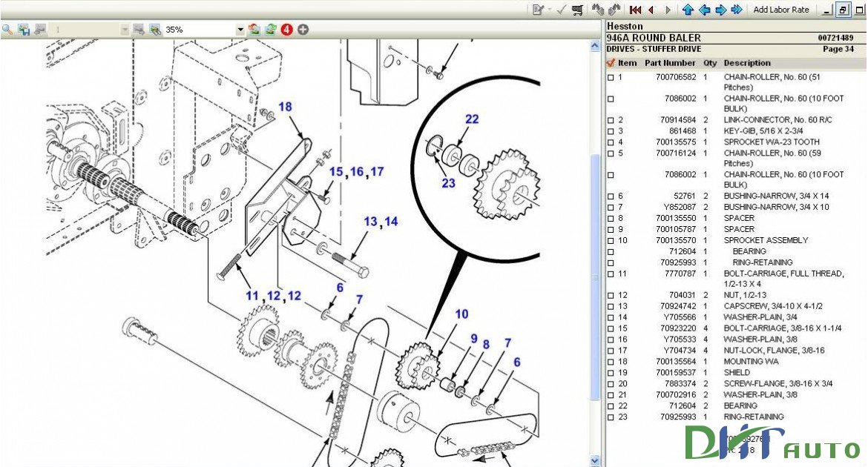Screen dimensions: 868x467
Task: Check the box for item 10 SPROCKET ASSEMBLY
Action: pyautogui.click(x=611, y=241)
